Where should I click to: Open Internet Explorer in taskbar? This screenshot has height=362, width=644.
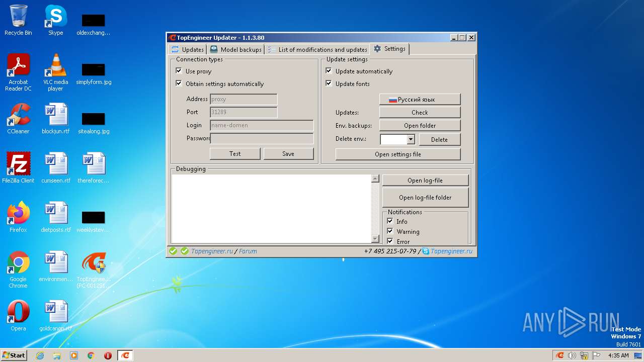click(x=40, y=355)
